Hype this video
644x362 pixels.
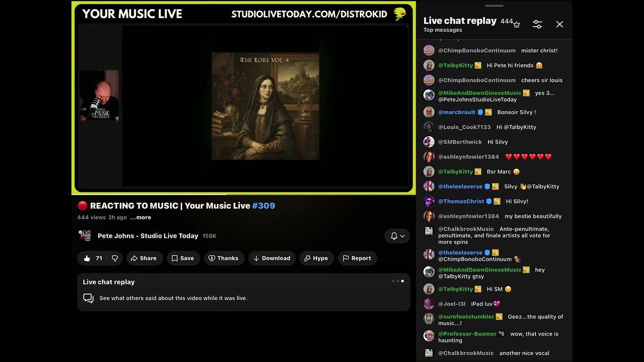[x=316, y=258]
